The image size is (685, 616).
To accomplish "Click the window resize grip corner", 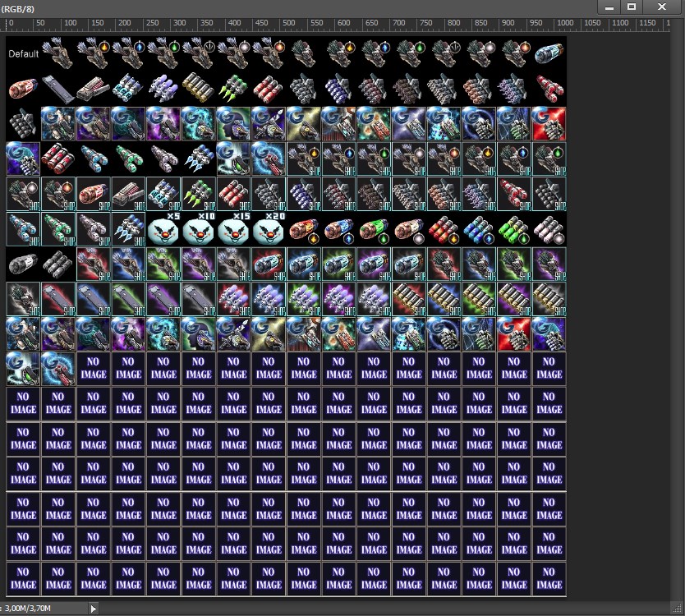I will point(677,608).
